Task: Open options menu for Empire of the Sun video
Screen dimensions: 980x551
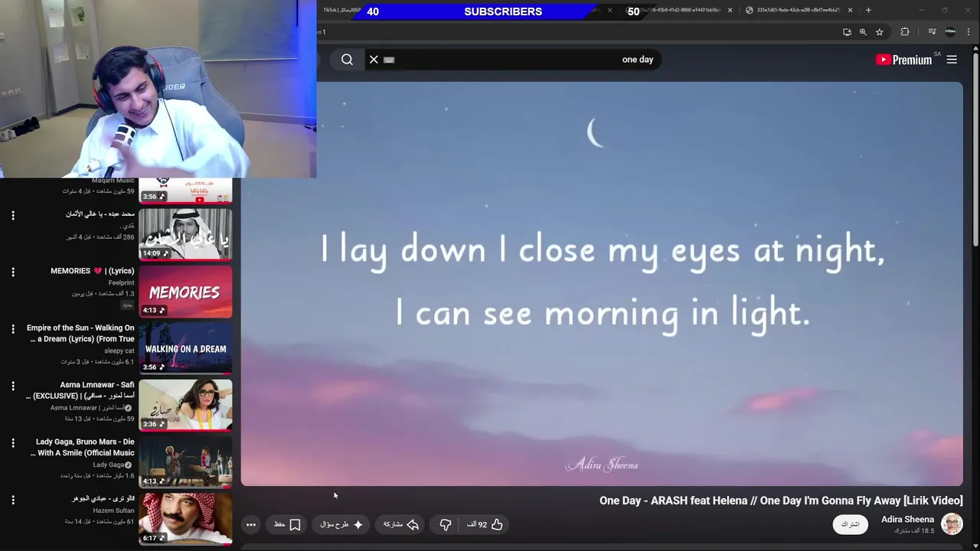Action: [x=13, y=329]
